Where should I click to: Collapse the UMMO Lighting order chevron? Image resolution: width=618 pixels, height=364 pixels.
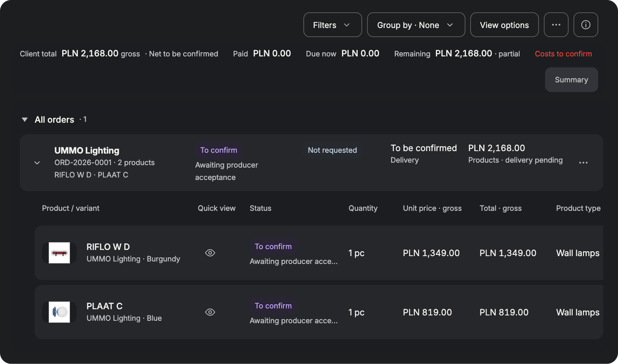tap(37, 163)
